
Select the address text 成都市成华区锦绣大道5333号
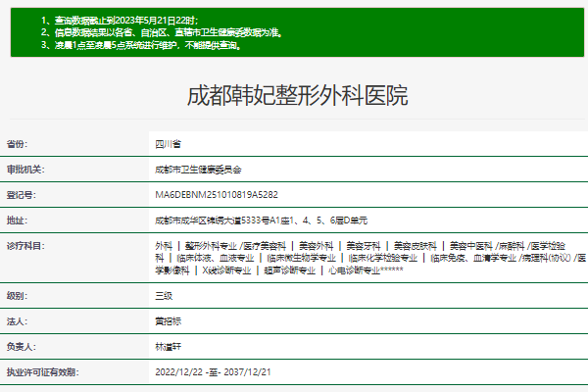pos(212,220)
